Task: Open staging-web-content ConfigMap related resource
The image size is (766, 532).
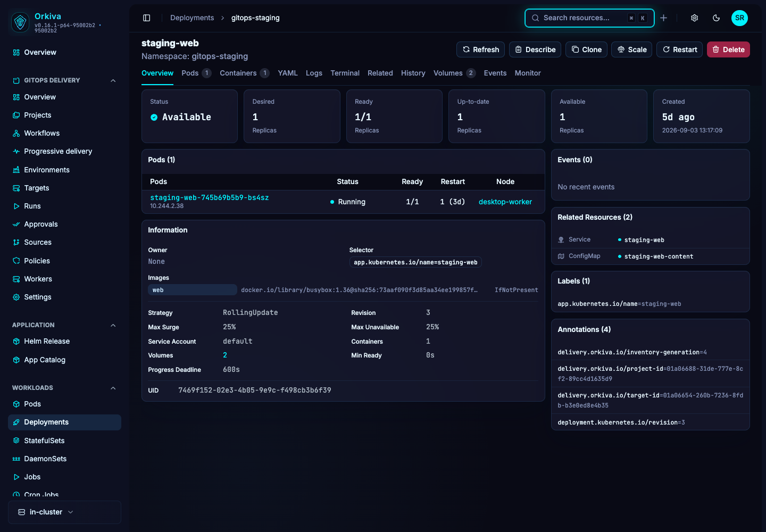Action: coord(659,256)
